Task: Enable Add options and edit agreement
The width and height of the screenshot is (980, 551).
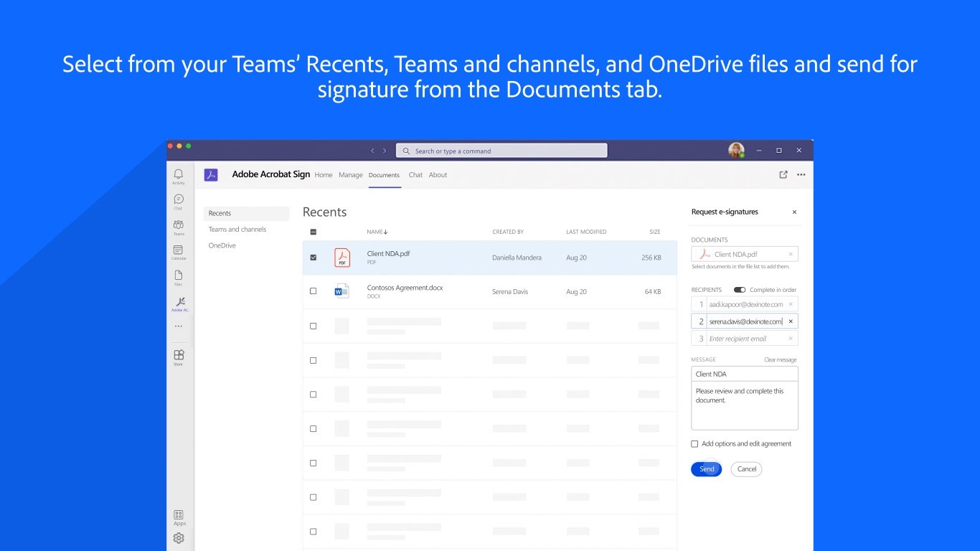Action: (694, 444)
